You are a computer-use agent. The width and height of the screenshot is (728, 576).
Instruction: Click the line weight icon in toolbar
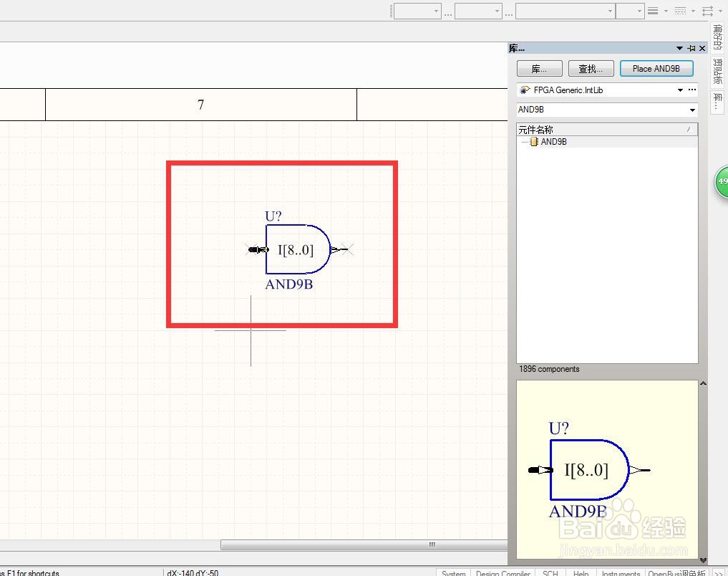(653, 11)
